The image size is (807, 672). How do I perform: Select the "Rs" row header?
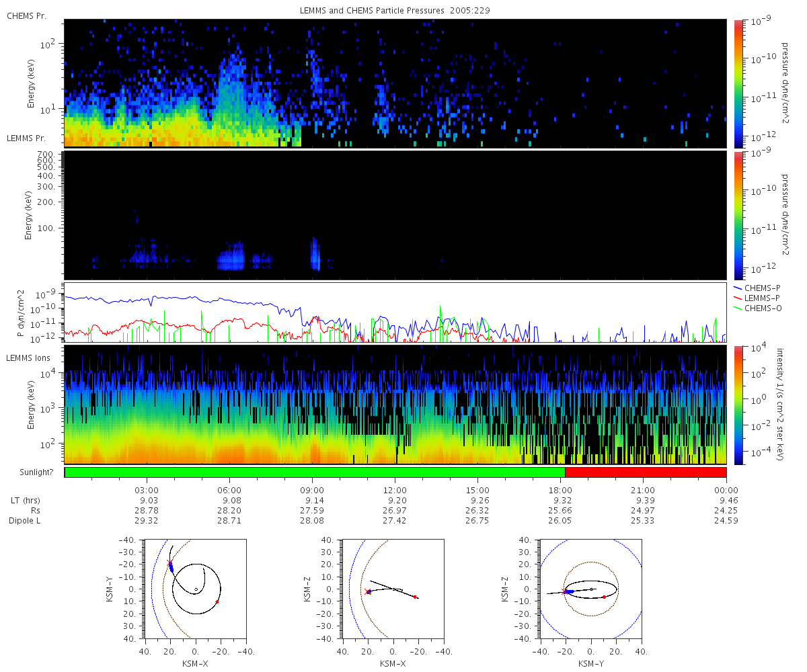coord(37,511)
